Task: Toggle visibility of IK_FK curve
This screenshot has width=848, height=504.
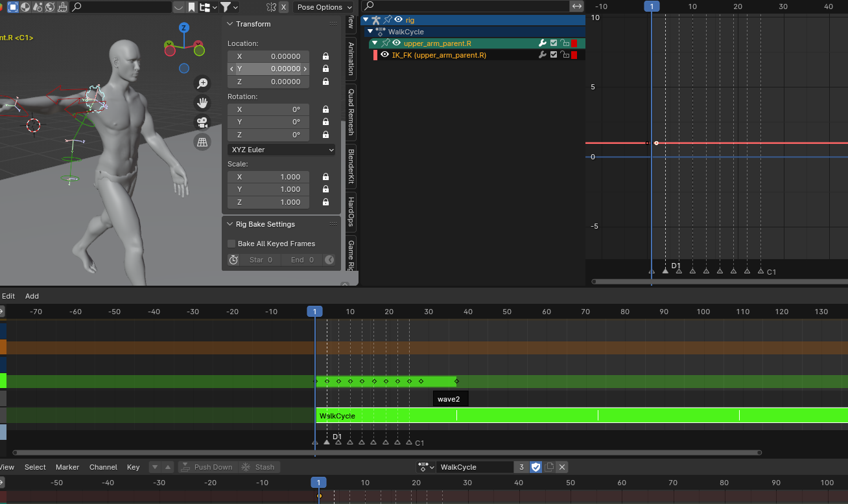Action: pyautogui.click(x=384, y=55)
